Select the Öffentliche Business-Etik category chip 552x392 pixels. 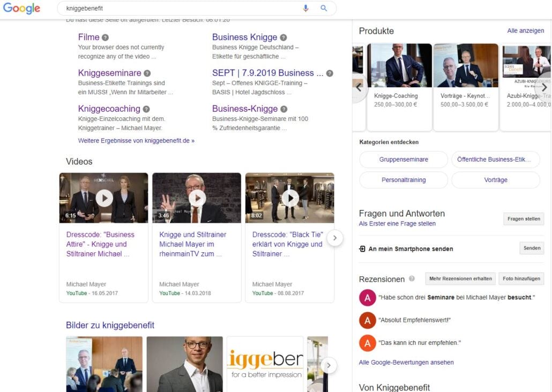pyautogui.click(x=496, y=160)
